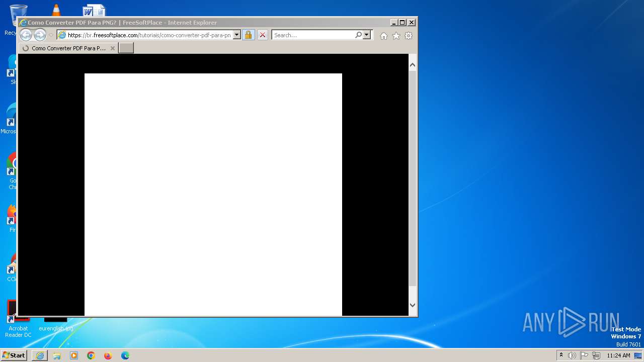Close the Como Converter PDF tab
This screenshot has width=644, height=362.
pos(113,48)
